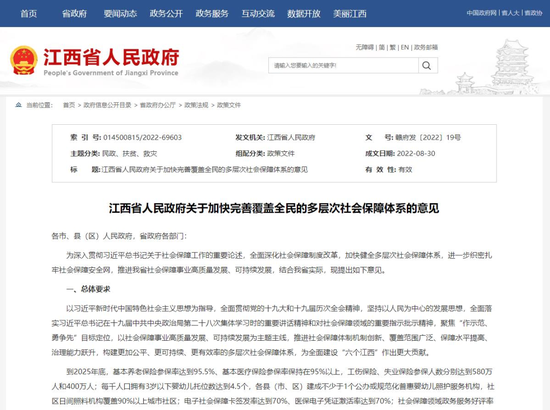The height and width of the screenshot is (410, 550).
Task: Switch site language to EN
Action: (x=405, y=47)
